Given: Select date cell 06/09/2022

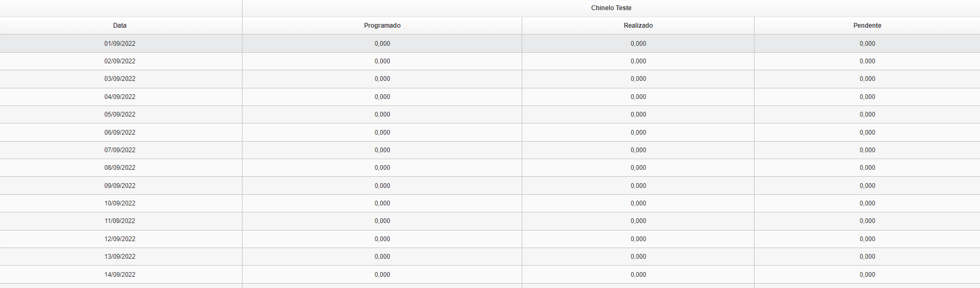Looking at the screenshot, I should (120, 133).
